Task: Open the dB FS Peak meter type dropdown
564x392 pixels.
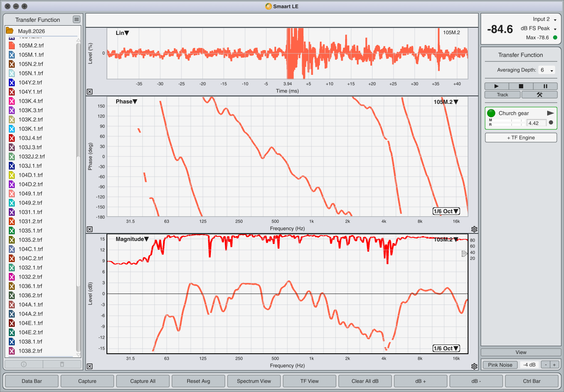Action: (539, 29)
